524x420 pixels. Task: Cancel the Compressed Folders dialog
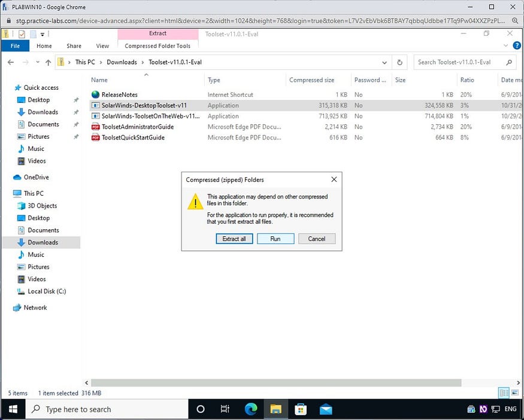(316, 239)
